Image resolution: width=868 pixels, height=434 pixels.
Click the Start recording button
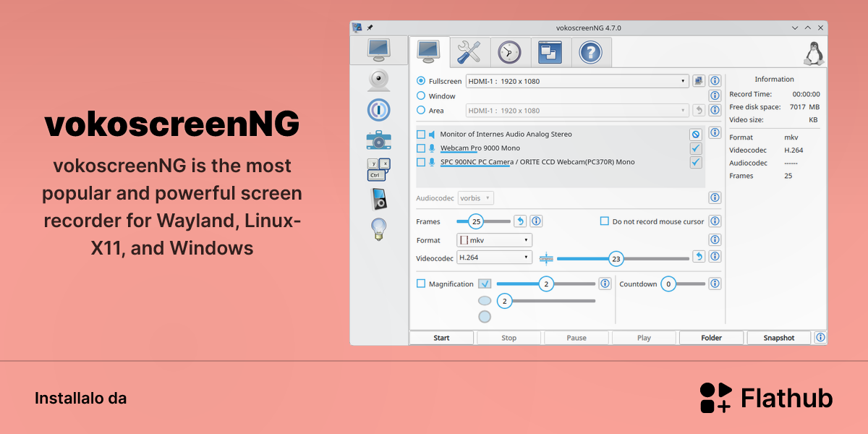point(441,338)
